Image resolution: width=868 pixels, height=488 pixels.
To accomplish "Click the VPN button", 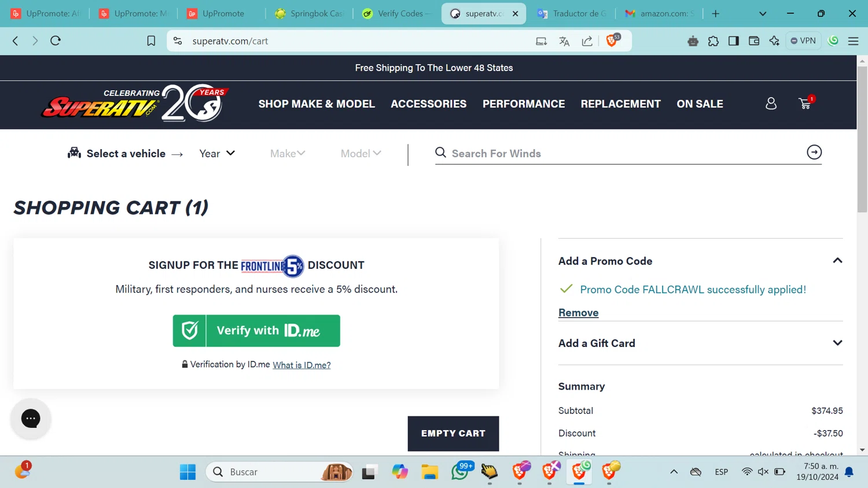I will [x=803, y=41].
